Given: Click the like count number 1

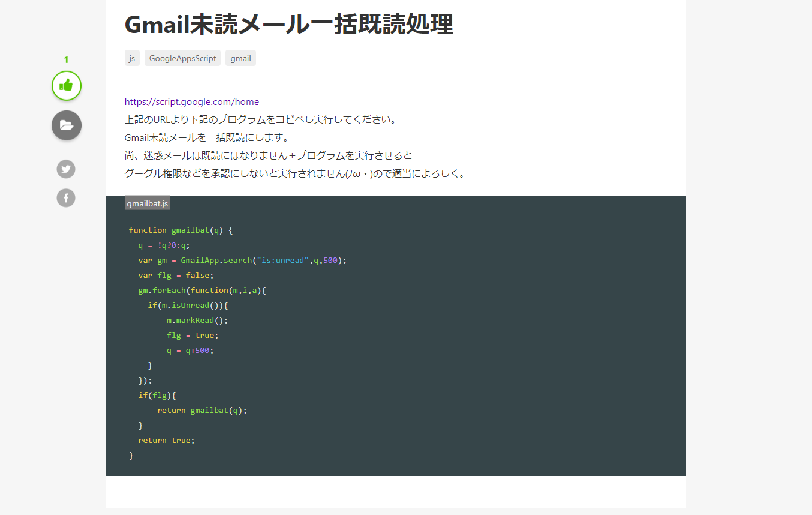Looking at the screenshot, I should (x=66, y=59).
